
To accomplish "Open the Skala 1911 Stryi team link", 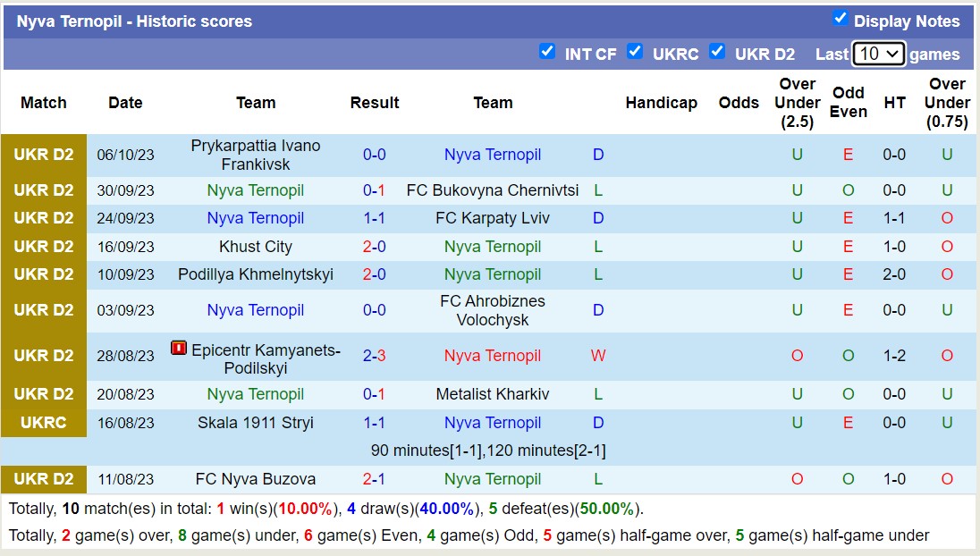I will [256, 423].
